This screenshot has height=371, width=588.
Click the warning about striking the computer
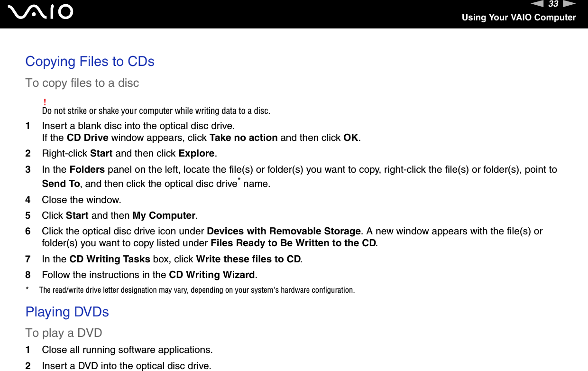click(156, 111)
